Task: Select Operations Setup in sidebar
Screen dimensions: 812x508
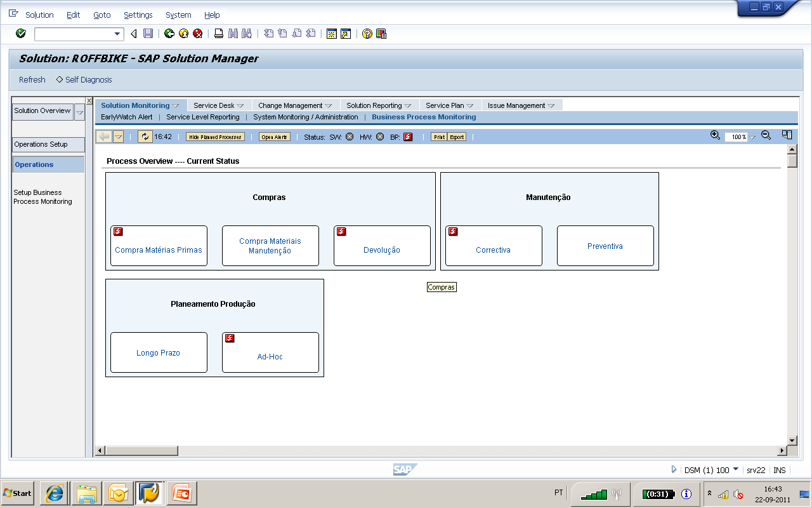Action: pyautogui.click(x=48, y=145)
